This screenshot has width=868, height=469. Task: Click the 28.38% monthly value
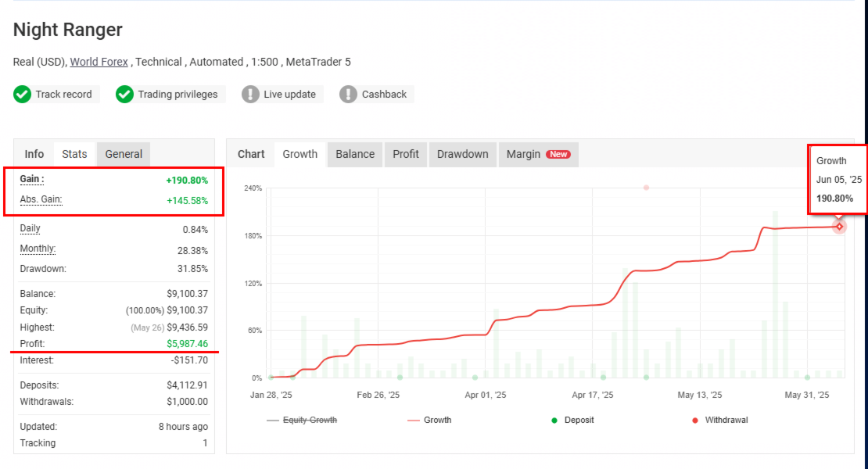click(x=192, y=251)
